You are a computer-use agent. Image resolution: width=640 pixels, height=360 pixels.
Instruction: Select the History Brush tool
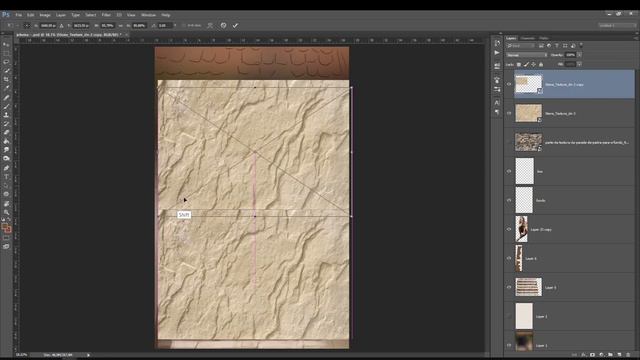[6, 124]
